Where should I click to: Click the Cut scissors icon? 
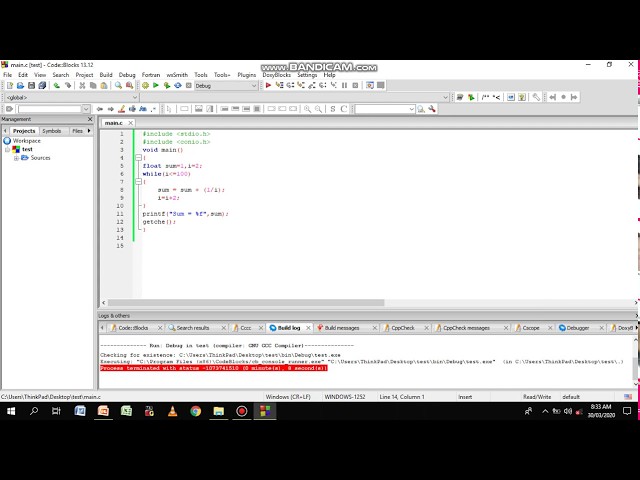(x=82, y=85)
